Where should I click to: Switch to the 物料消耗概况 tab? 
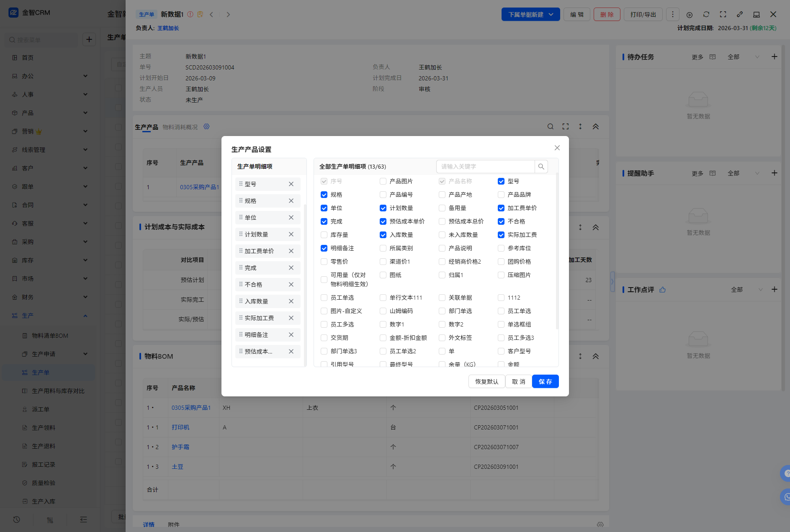pyautogui.click(x=180, y=127)
